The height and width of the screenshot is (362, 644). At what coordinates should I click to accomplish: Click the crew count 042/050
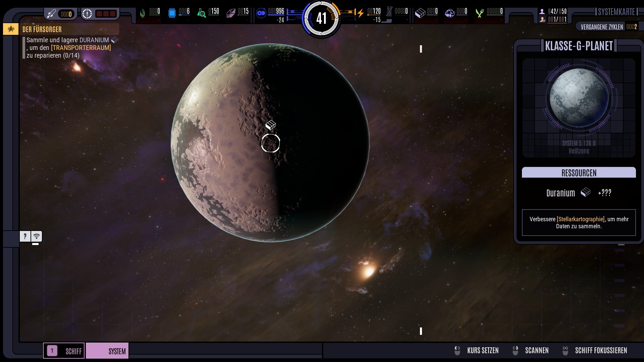pos(557,11)
